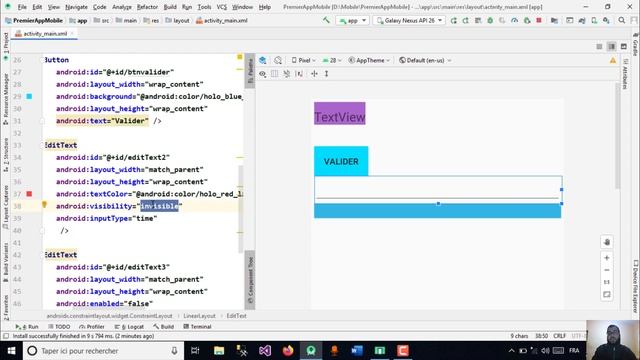Open the AVD Manager icon in main toolbar
The image size is (640, 360).
pos(594,20)
